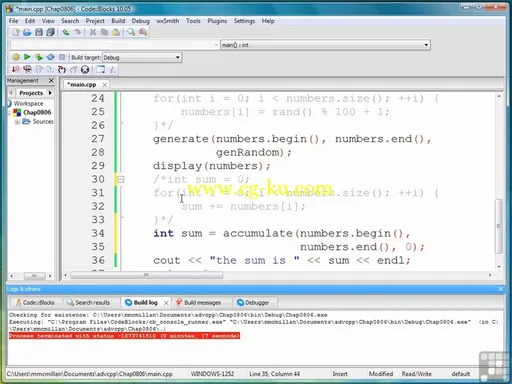Image resolution: width=512 pixels, height=384 pixels.
Task: Click the editor horizontal scrollbar thumb
Action: [146, 275]
